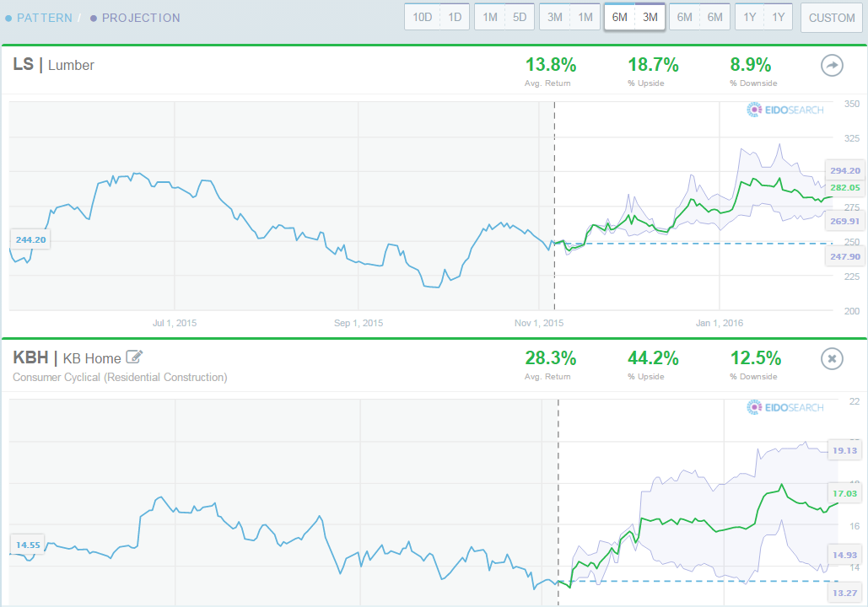868x607 pixels.
Task: Click the 244.20 starting price tag
Action: pyautogui.click(x=30, y=239)
